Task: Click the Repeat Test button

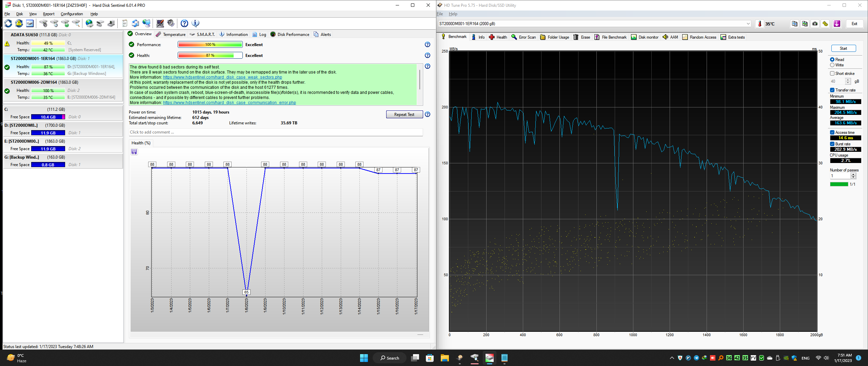Action: (404, 115)
